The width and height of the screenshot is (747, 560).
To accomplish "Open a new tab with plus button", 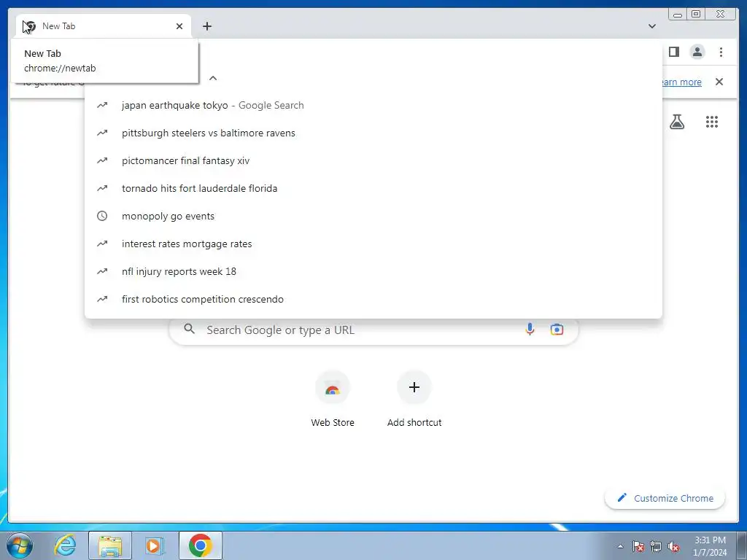I will 206,26.
